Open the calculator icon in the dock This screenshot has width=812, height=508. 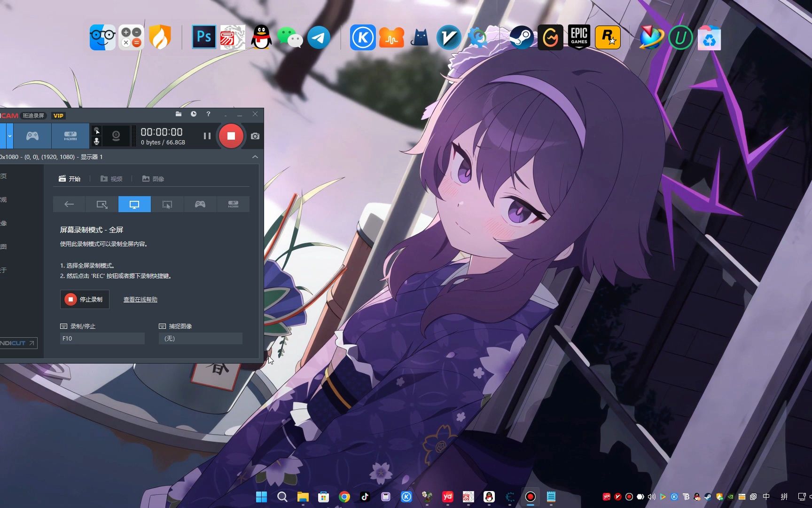tap(131, 37)
